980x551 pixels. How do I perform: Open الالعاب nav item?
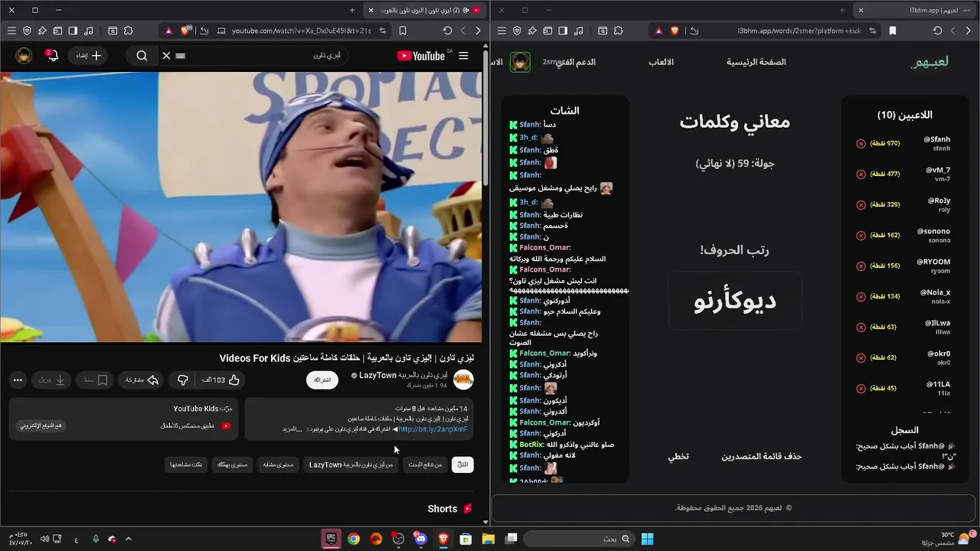pos(661,62)
